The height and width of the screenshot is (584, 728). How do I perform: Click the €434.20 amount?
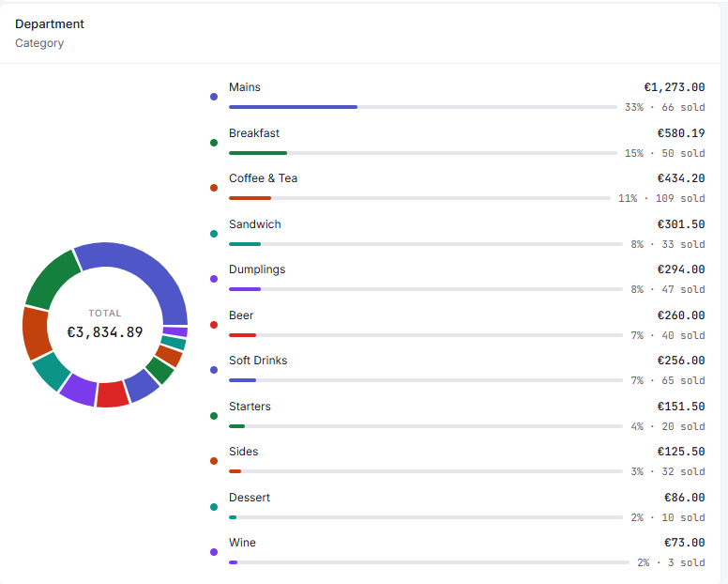pyautogui.click(x=681, y=178)
